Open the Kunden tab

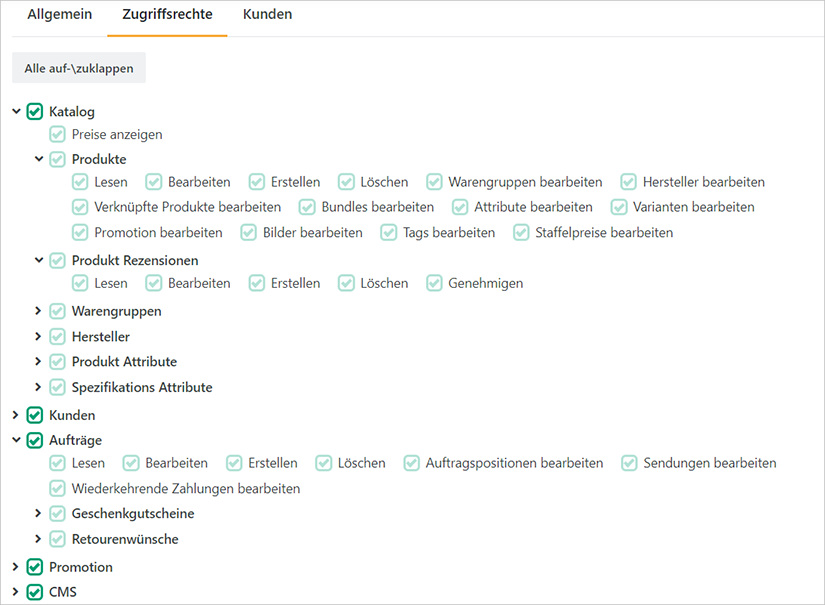267,14
